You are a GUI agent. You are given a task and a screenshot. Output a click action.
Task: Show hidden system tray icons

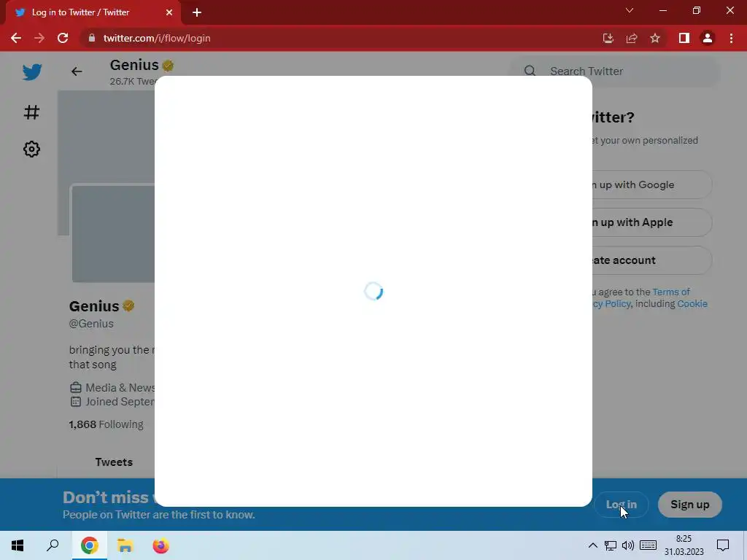tap(592, 545)
